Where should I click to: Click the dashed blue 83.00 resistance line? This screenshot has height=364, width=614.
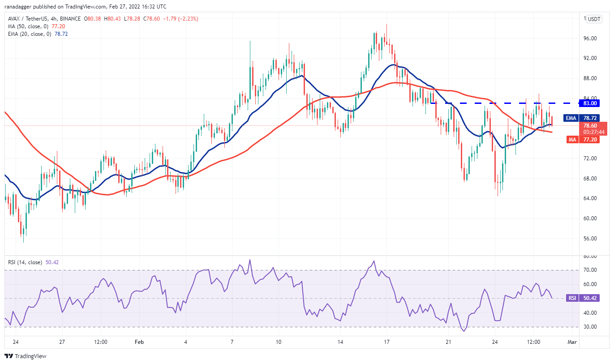coord(493,103)
